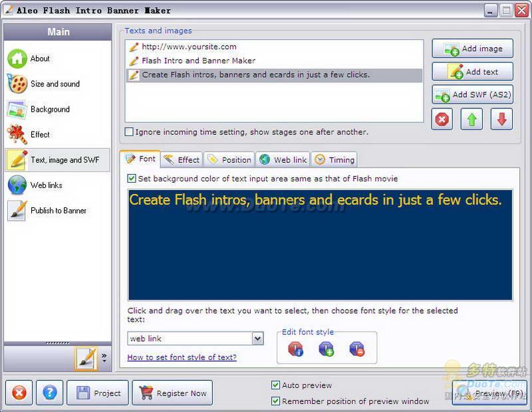Click the Project button
The width and height of the screenshot is (532, 412).
(98, 393)
